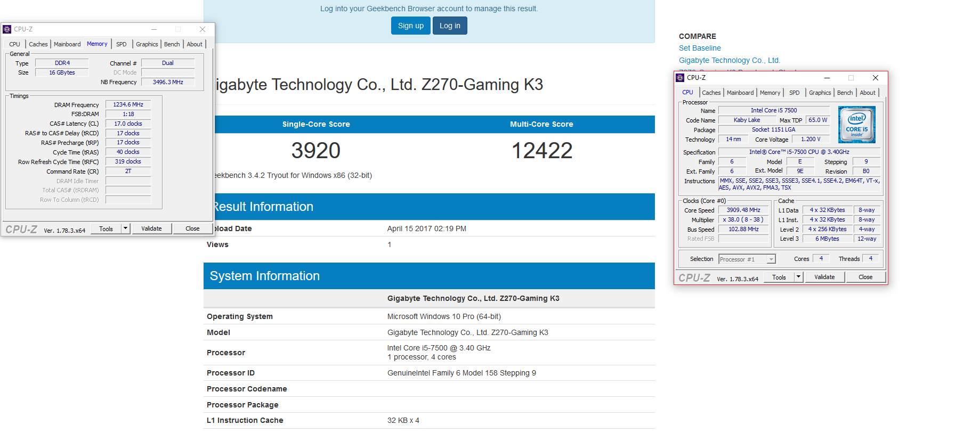Click the DRAM Frequency 1234.6 MHz value

pos(128,104)
